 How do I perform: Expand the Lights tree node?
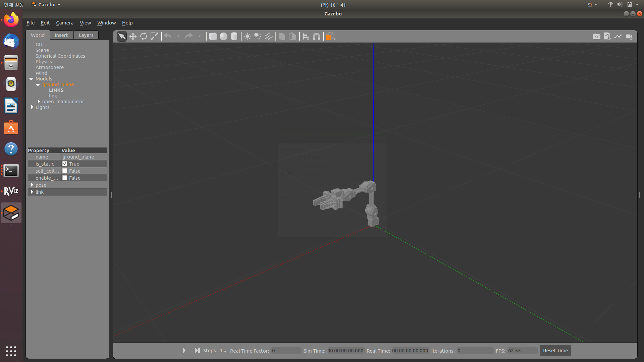click(32, 107)
